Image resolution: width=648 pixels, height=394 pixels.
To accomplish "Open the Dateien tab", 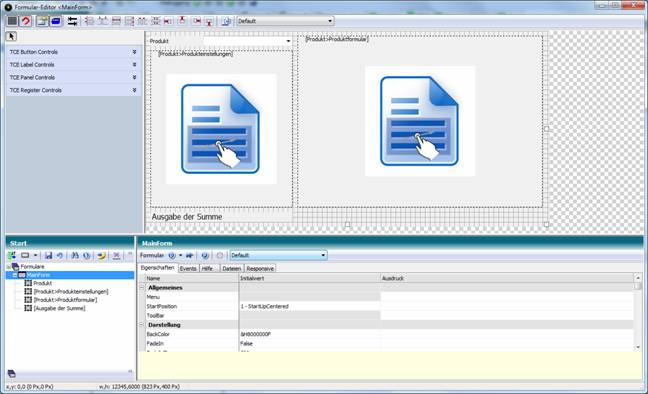I will click(231, 269).
